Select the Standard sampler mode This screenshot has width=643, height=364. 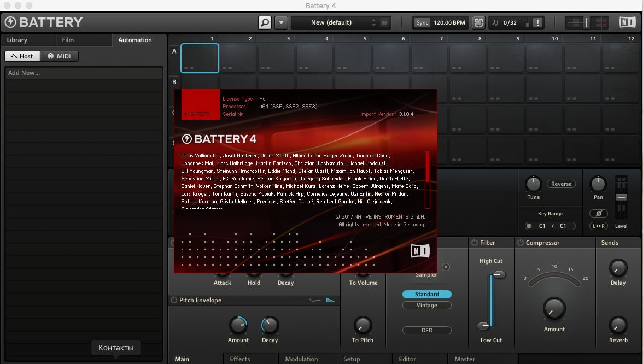427,294
